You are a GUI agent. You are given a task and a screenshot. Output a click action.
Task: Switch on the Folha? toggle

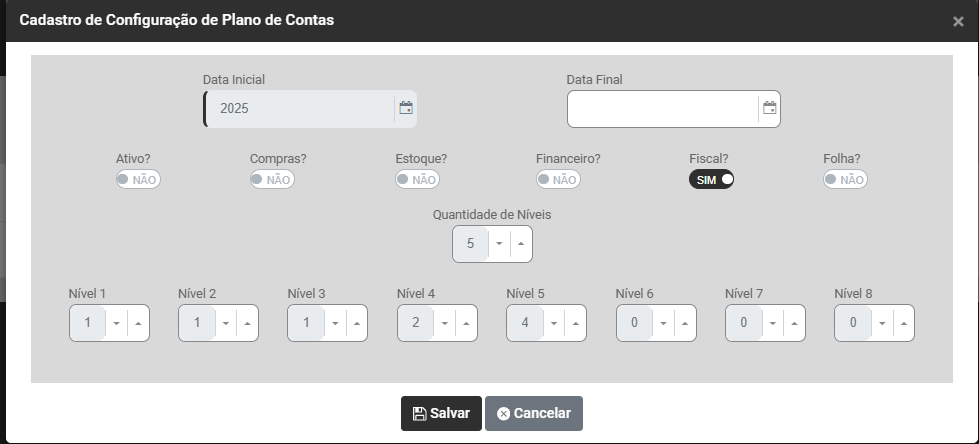845,179
